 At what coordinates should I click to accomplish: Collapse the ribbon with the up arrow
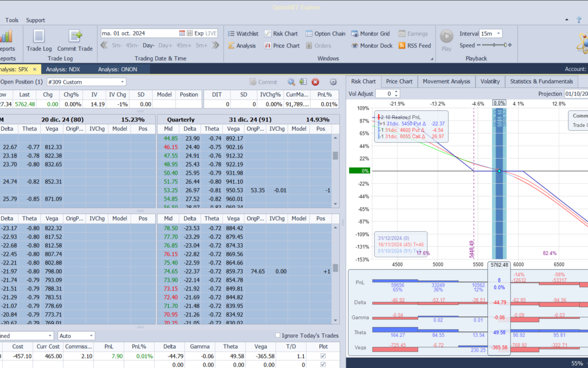click(x=567, y=20)
